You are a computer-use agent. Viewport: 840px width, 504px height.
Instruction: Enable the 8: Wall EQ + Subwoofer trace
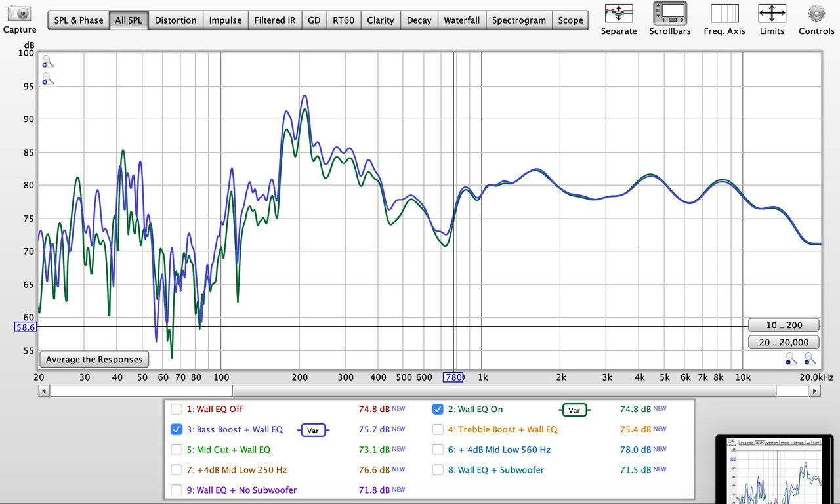(438, 471)
